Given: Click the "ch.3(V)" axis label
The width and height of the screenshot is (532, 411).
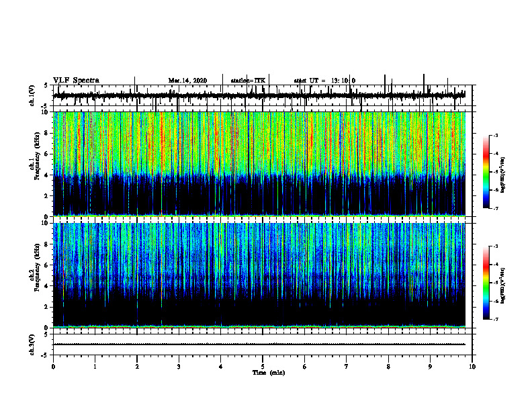Looking at the screenshot, I should coord(32,345).
